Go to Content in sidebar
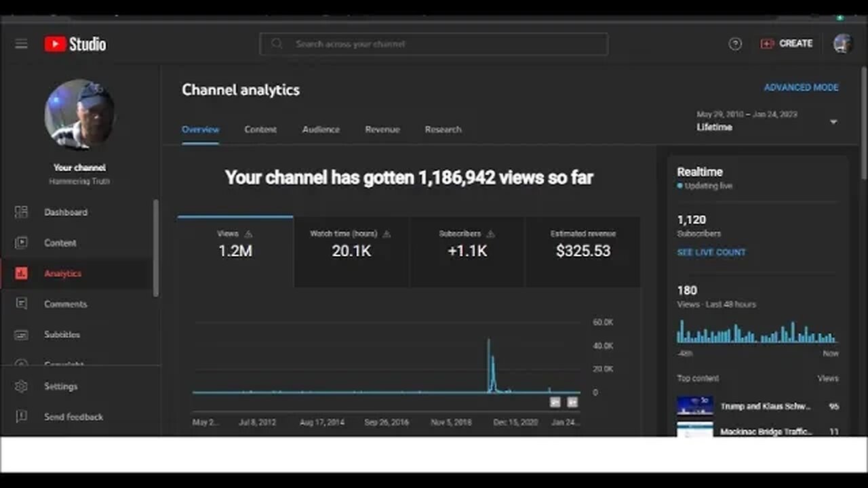The height and width of the screenshot is (488, 868). click(x=60, y=243)
